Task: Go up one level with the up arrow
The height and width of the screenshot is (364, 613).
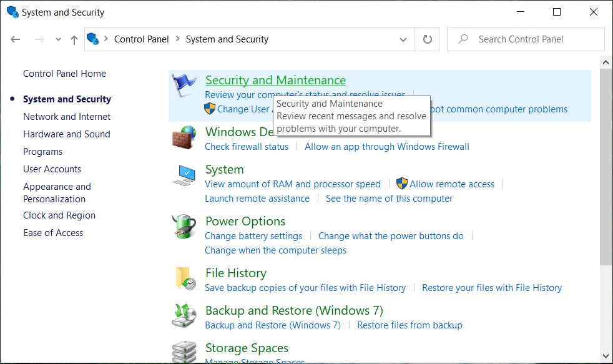Action: click(74, 39)
